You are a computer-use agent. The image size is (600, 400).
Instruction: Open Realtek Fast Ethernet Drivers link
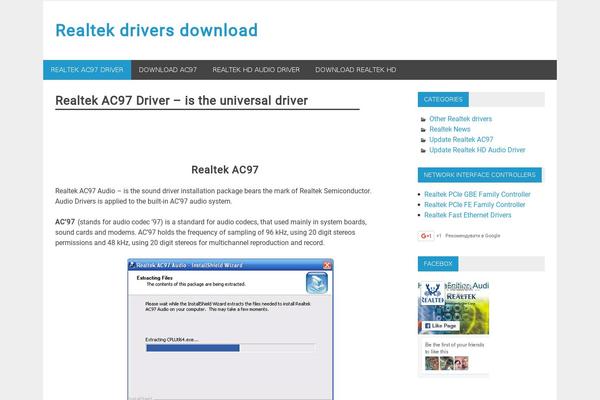tap(468, 215)
